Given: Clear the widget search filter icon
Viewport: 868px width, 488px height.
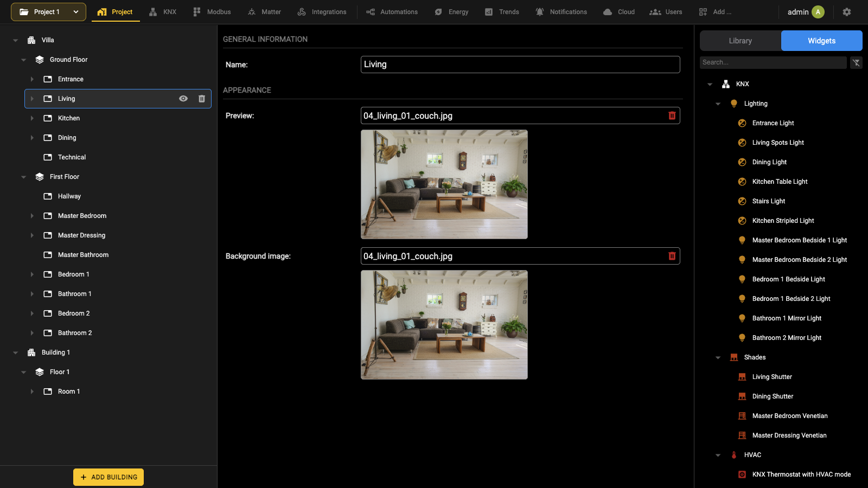Looking at the screenshot, I should [856, 62].
